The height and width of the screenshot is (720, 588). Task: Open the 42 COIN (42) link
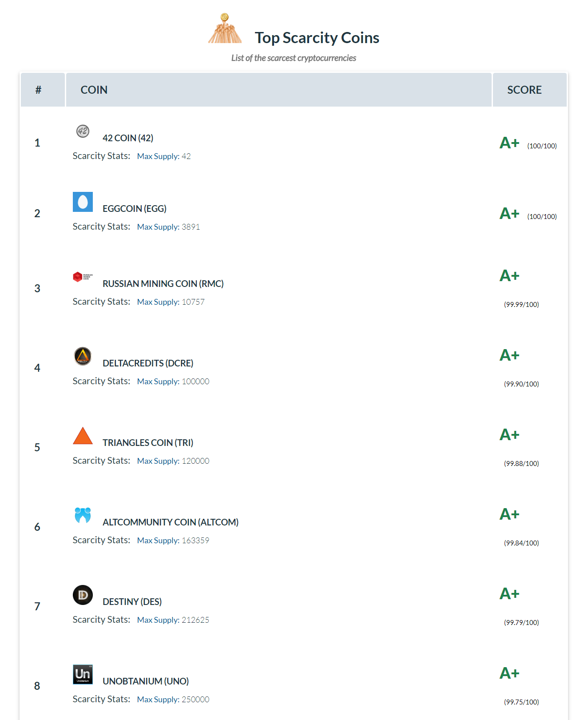128,138
